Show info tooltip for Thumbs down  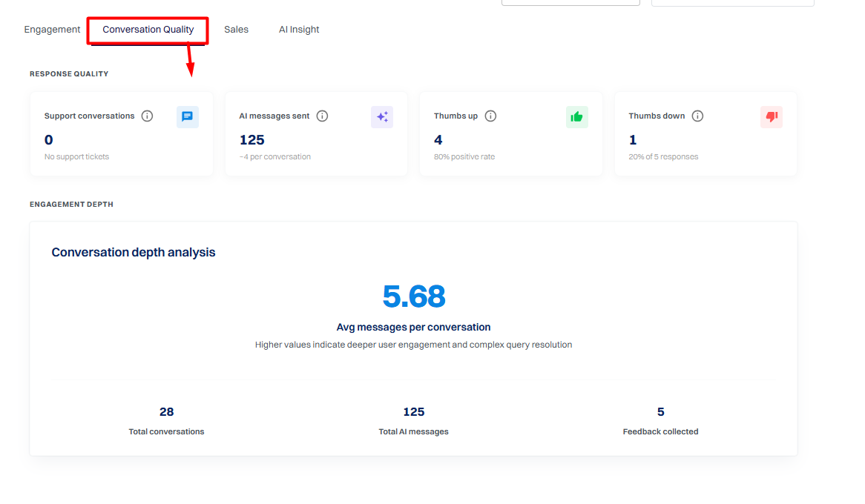(x=697, y=116)
